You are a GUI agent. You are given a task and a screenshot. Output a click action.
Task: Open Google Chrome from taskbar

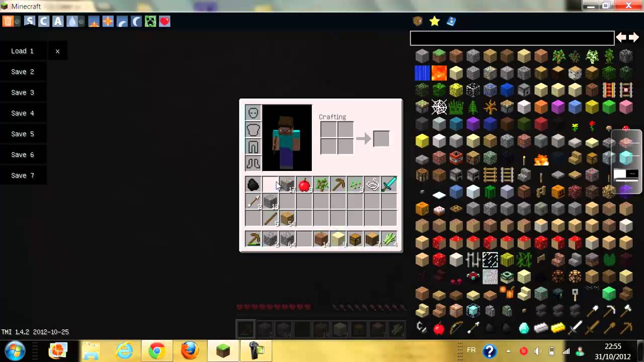click(x=156, y=350)
